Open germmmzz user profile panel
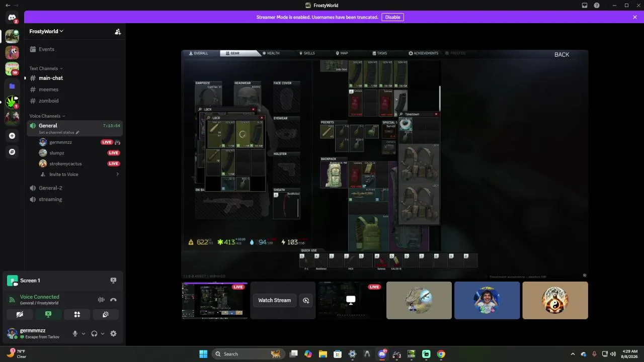The height and width of the screenshot is (362, 644). (36, 333)
